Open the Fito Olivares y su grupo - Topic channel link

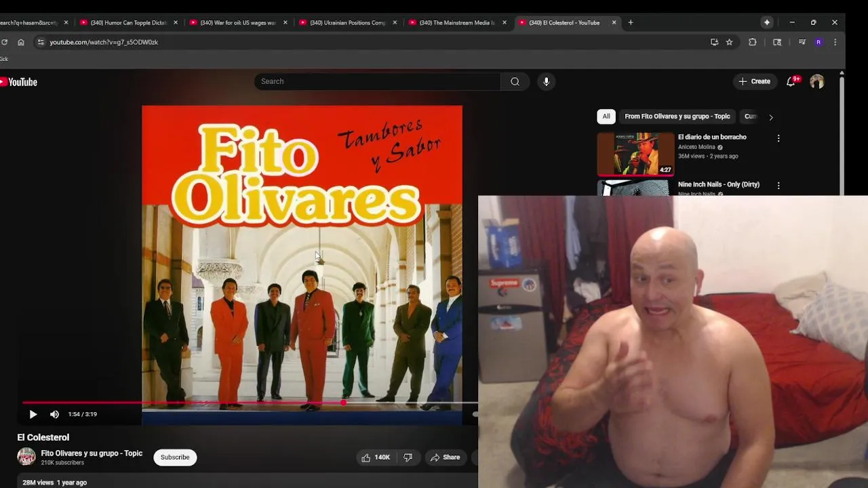(92, 453)
